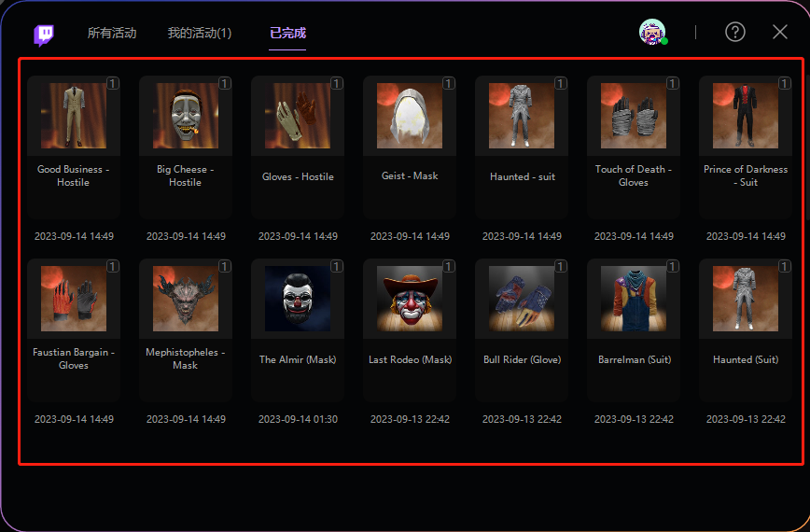Screen dimensions: 810x532
Task: Click the 'Good Business - Hostile' label
Action: (74, 175)
